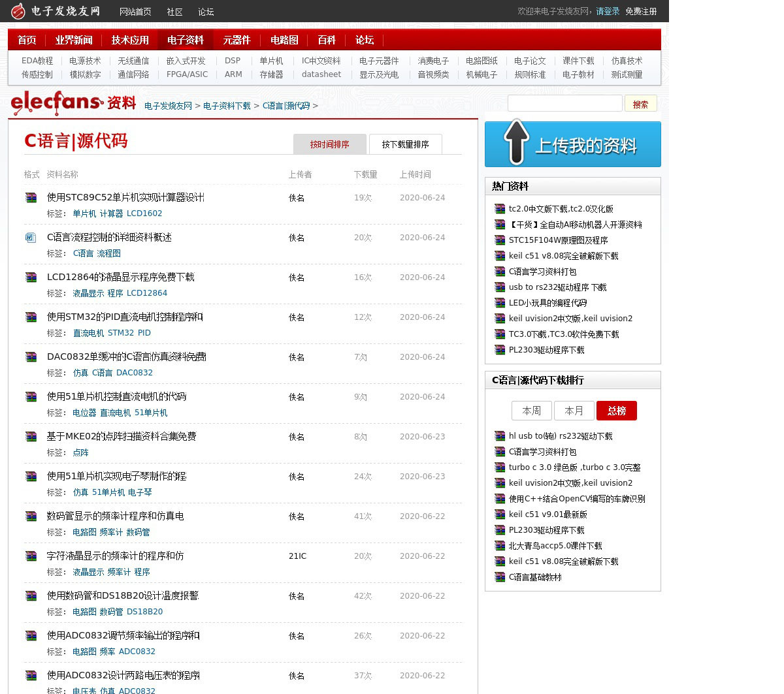Select the 总榜 ranking tab
The image size is (784, 694).
pyautogui.click(x=617, y=411)
